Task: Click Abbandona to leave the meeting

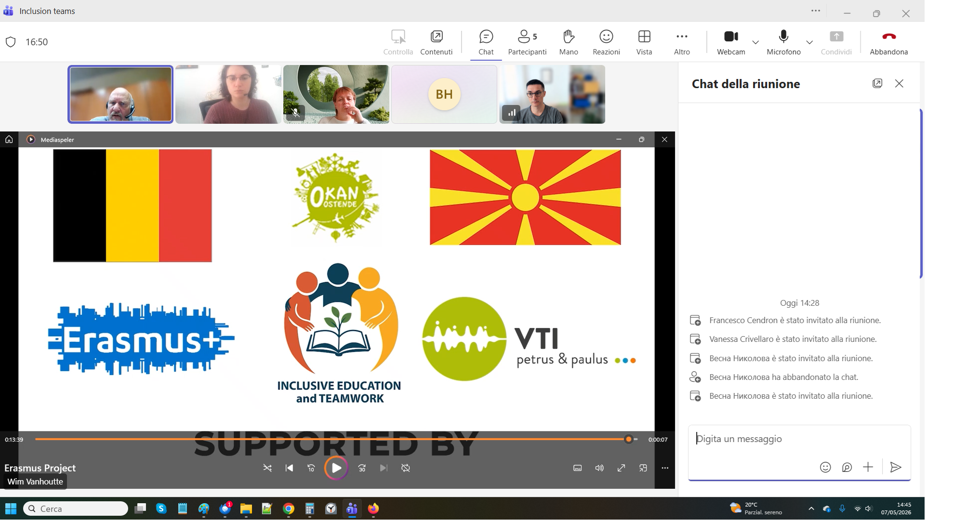Action: [x=889, y=42]
